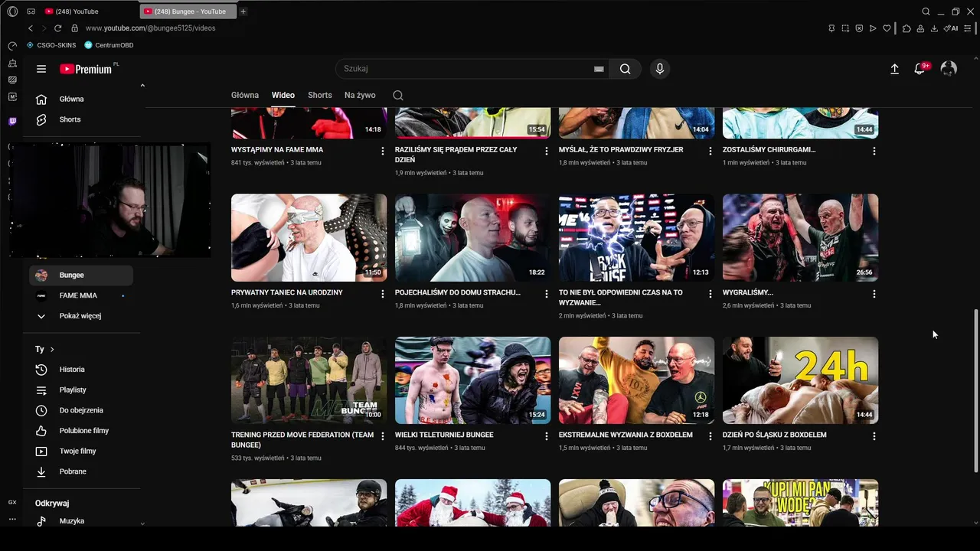Open a new tab with the plus icon
The image size is (980, 551).
243,11
